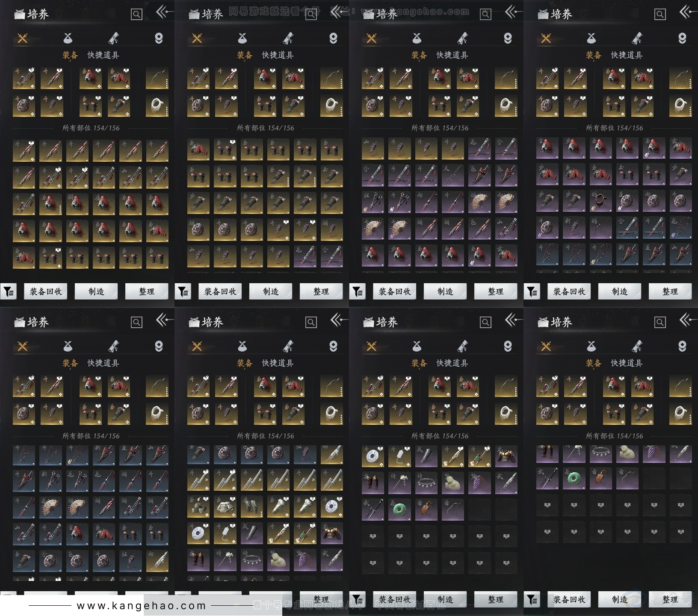This screenshot has width=698, height=616.
Task: Select the armor chestpiece in third bottom-row panel
Action: [x=506, y=456]
